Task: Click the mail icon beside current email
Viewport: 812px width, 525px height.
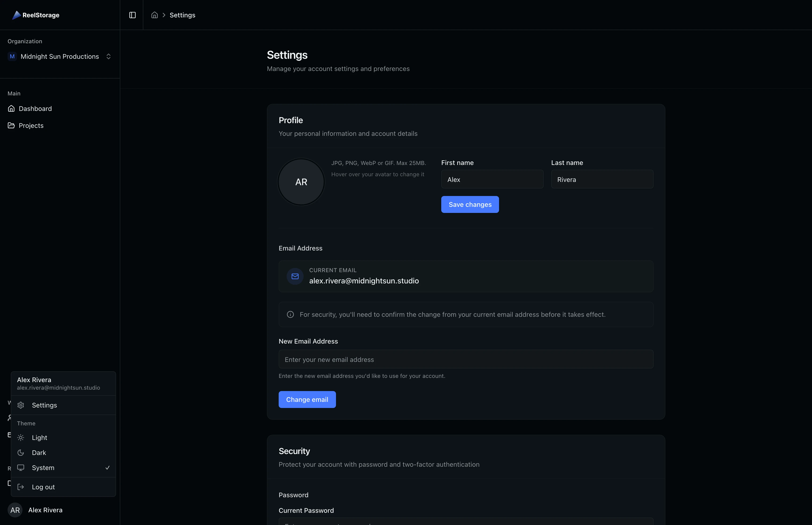Action: pos(295,276)
